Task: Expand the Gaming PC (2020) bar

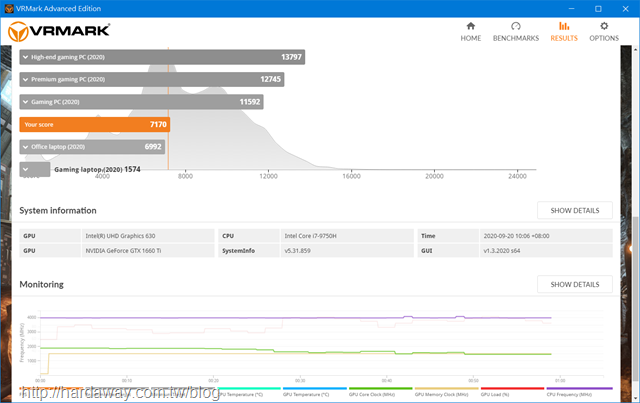Action: coord(141,102)
